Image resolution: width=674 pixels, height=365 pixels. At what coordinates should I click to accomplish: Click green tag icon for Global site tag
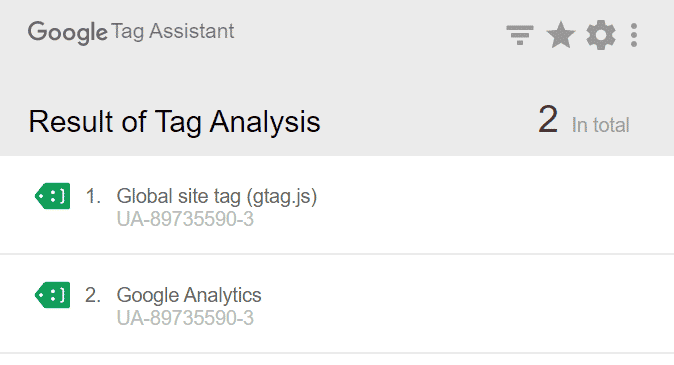coord(52,196)
